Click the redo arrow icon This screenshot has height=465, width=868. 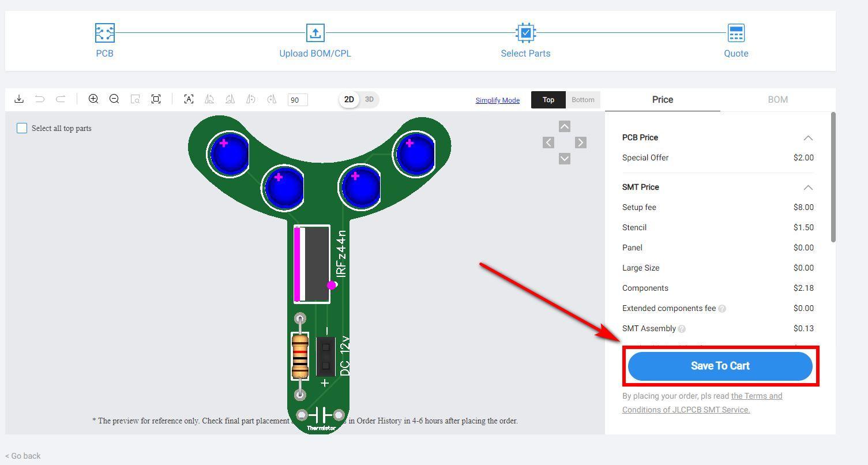[x=60, y=99]
